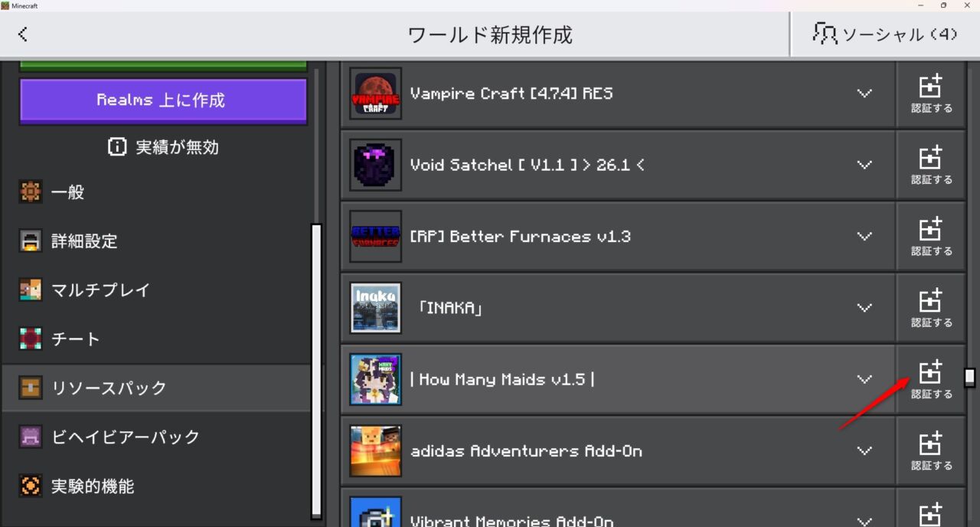Activate the How Many Maids pack

click(931, 379)
